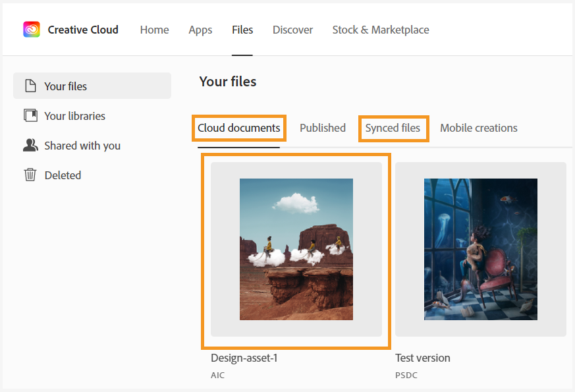Open Deleted using the trash icon
Screen dimensions: 575x392
coord(31,175)
